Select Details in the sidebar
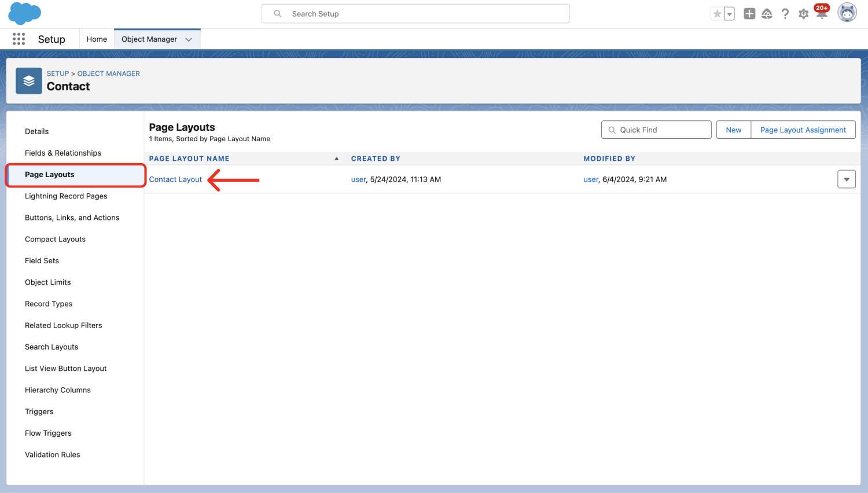 [37, 131]
